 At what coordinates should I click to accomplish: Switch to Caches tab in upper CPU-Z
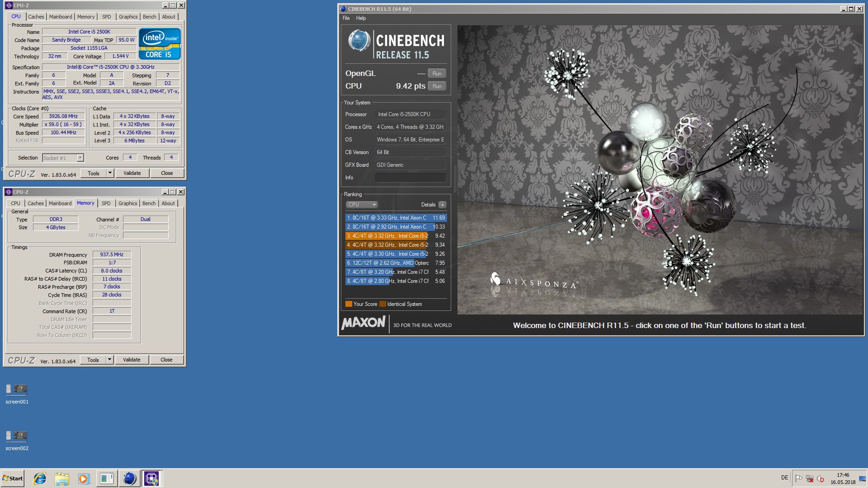click(x=36, y=17)
